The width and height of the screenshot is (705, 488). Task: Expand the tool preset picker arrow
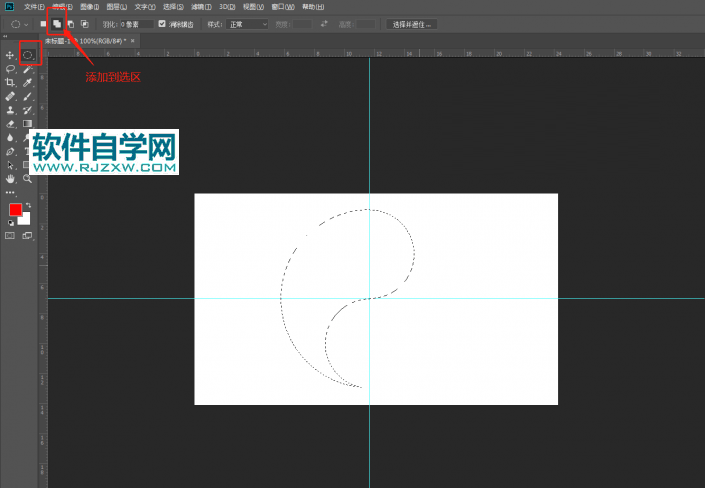[27, 23]
